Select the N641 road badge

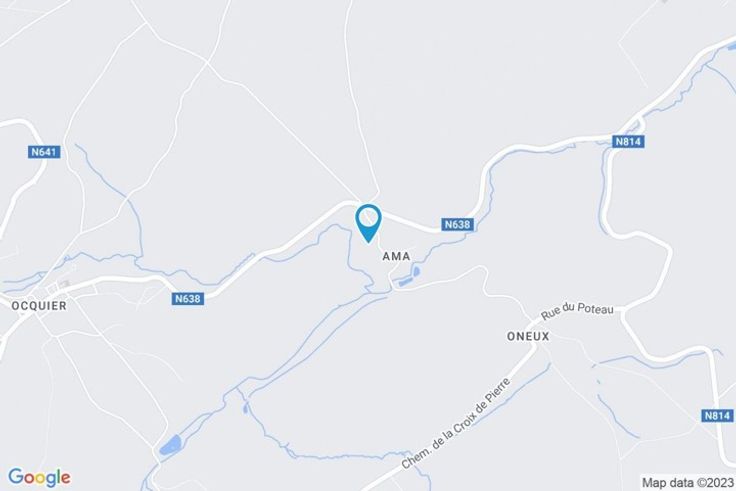44,152
